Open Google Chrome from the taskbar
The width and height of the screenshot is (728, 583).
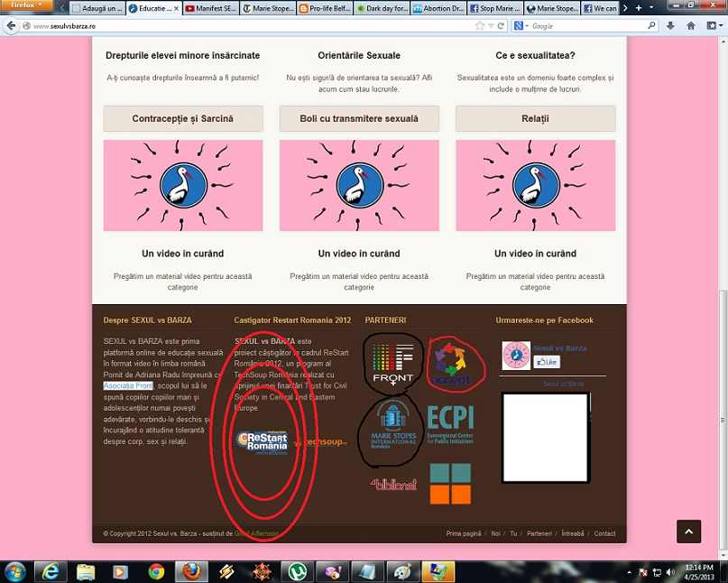pos(156,571)
